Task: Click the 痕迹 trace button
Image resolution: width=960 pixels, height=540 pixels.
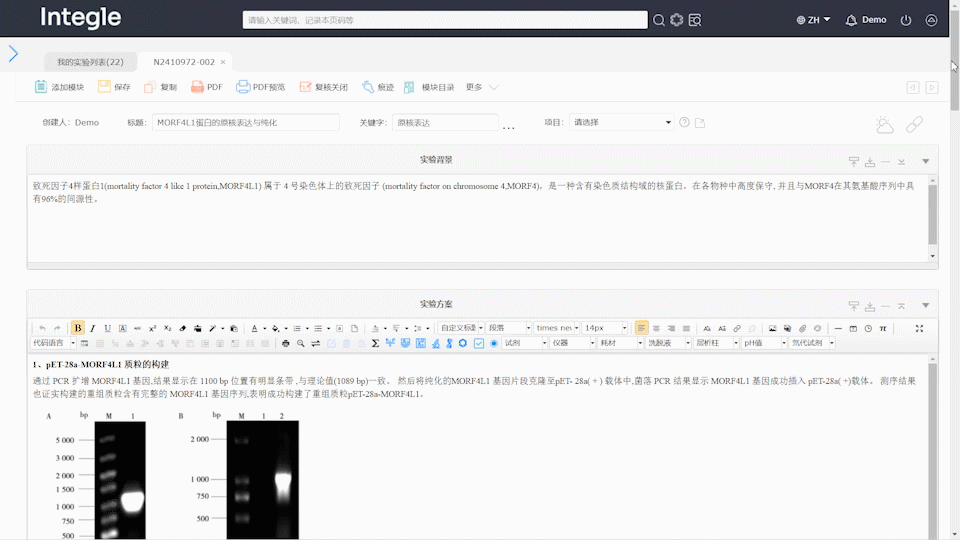Action: (x=378, y=88)
